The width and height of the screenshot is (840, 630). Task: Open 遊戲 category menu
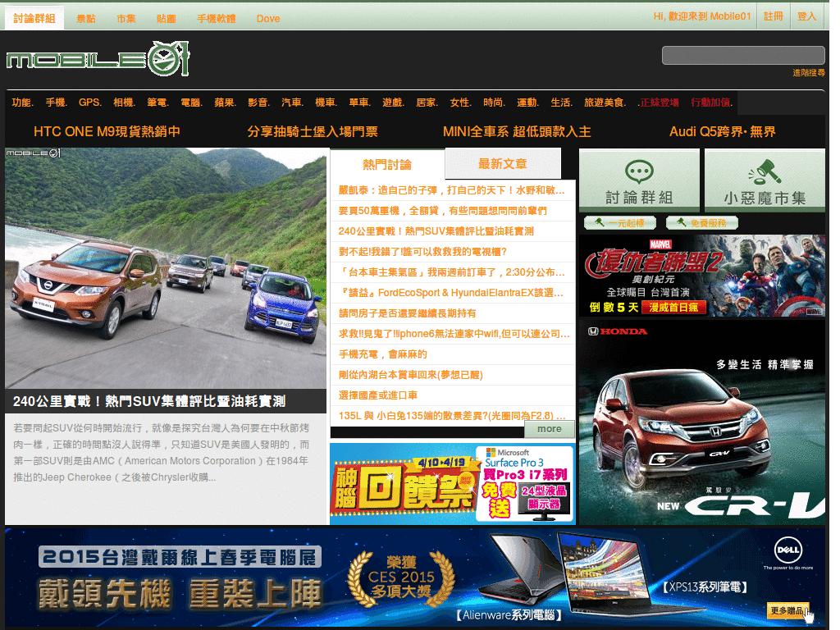(x=394, y=103)
